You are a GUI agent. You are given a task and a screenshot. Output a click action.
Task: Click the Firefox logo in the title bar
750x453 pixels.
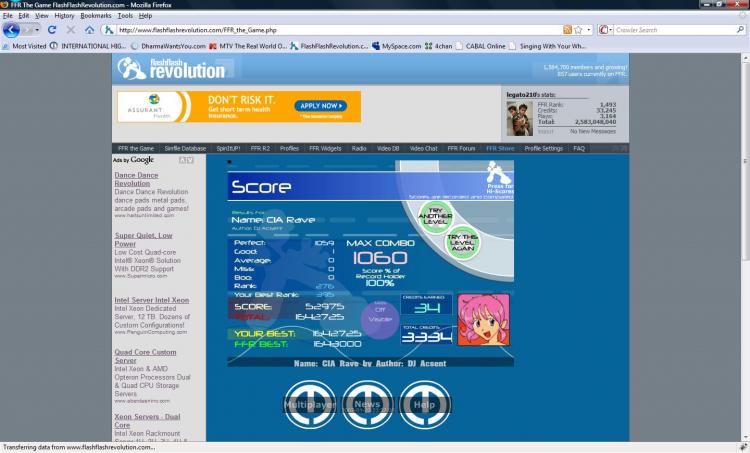[4, 4]
